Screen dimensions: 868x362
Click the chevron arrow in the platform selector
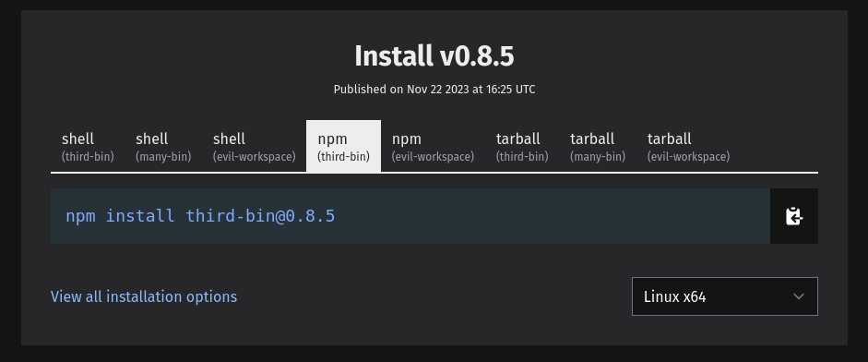(x=798, y=296)
